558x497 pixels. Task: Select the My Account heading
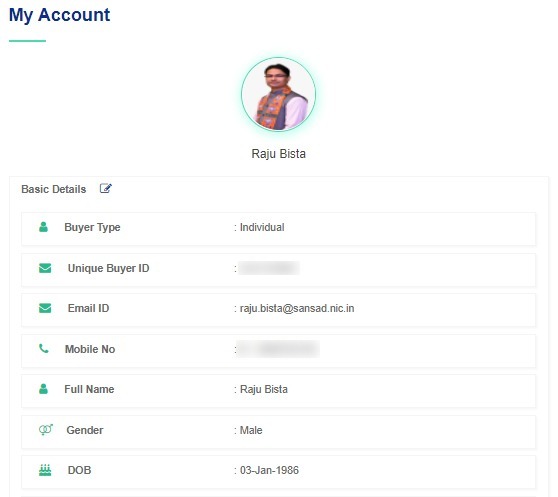pyautogui.click(x=59, y=15)
